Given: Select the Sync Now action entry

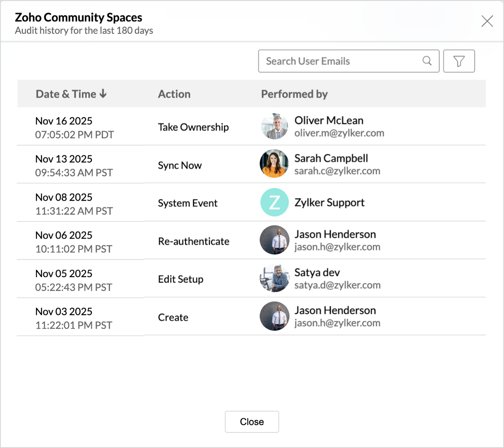Looking at the screenshot, I should pyautogui.click(x=180, y=165).
